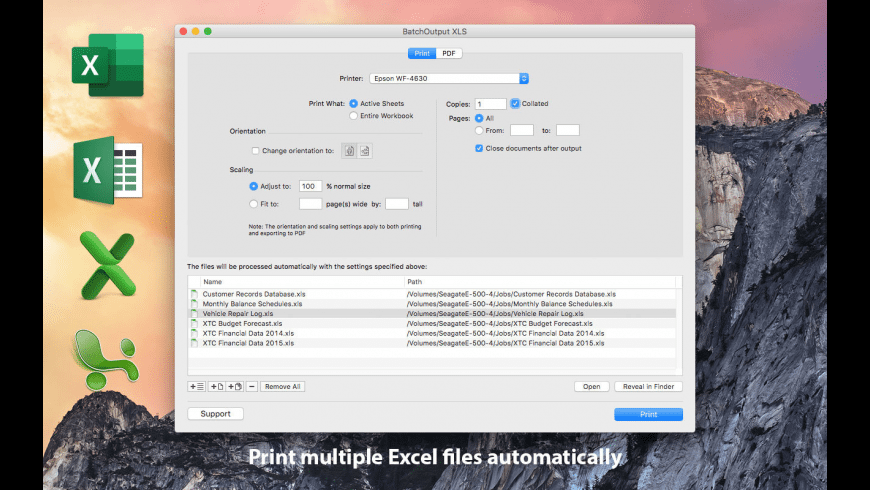Image resolution: width=870 pixels, height=490 pixels.
Task: Sort by the Name column header
Action: tap(302, 282)
